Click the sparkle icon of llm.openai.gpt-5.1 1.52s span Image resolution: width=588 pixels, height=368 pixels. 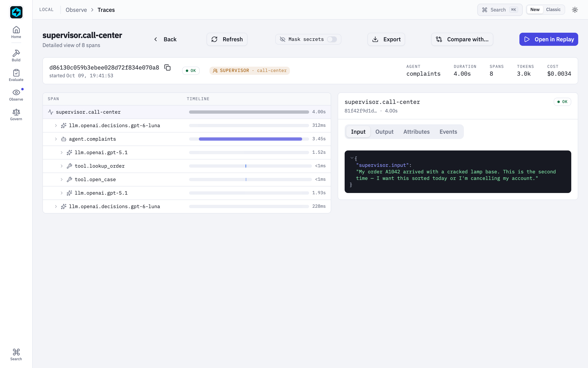pos(69,152)
